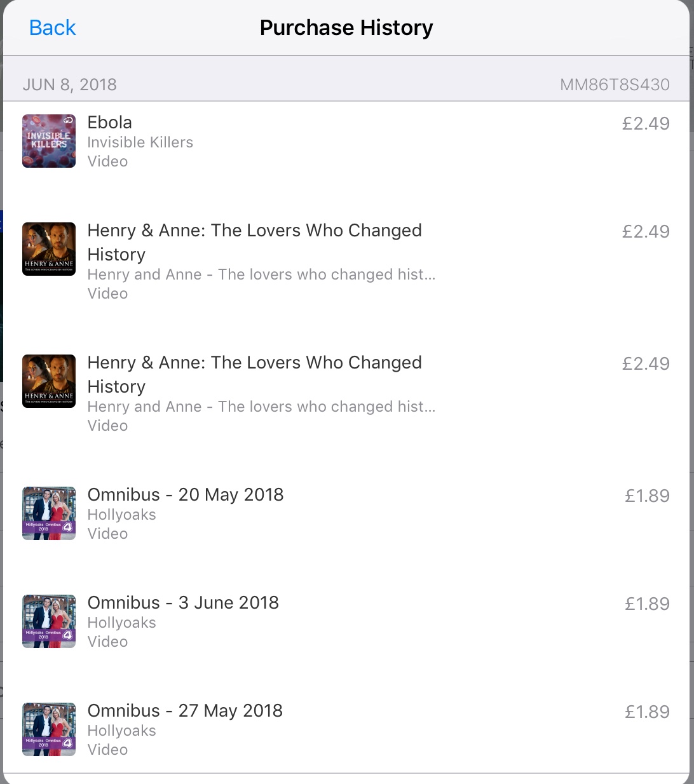The height and width of the screenshot is (784, 694).
Task: Tap the order ID MM86T8S430
Action: [615, 85]
